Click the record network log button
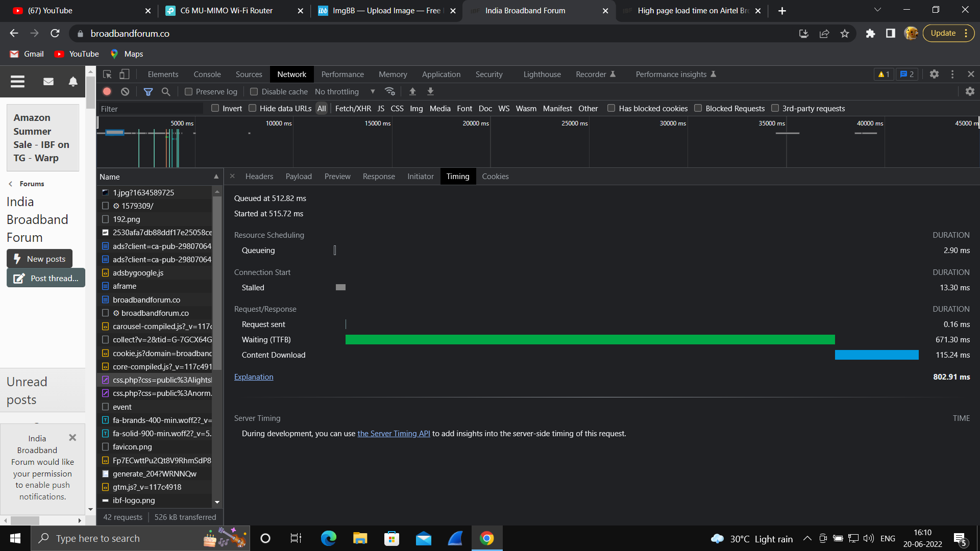This screenshot has width=980, height=551. point(107,91)
